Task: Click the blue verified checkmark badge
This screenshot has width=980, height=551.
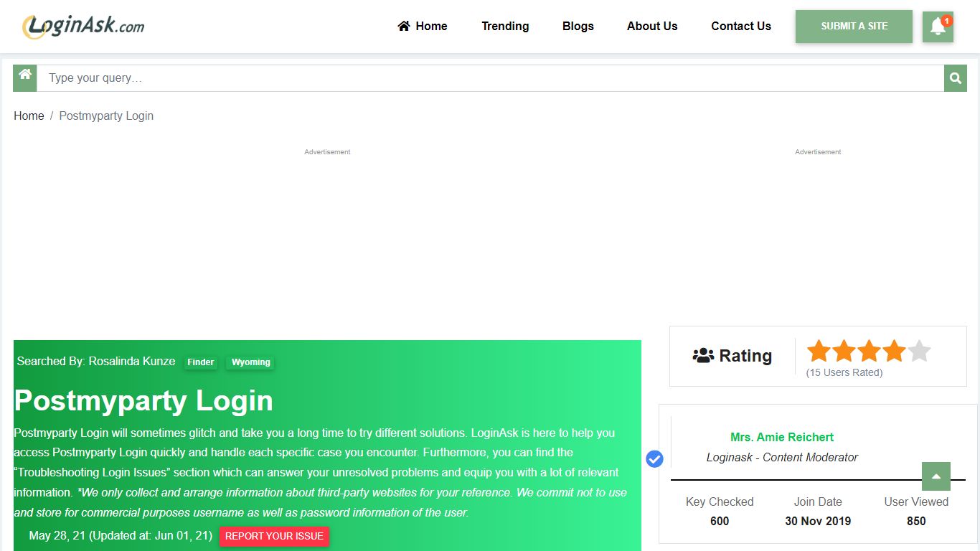Action: coord(654,458)
